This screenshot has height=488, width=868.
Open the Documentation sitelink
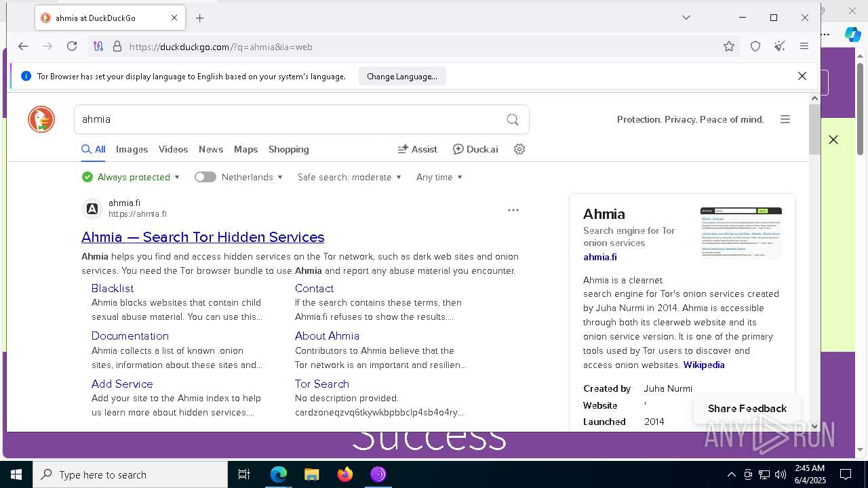click(130, 335)
